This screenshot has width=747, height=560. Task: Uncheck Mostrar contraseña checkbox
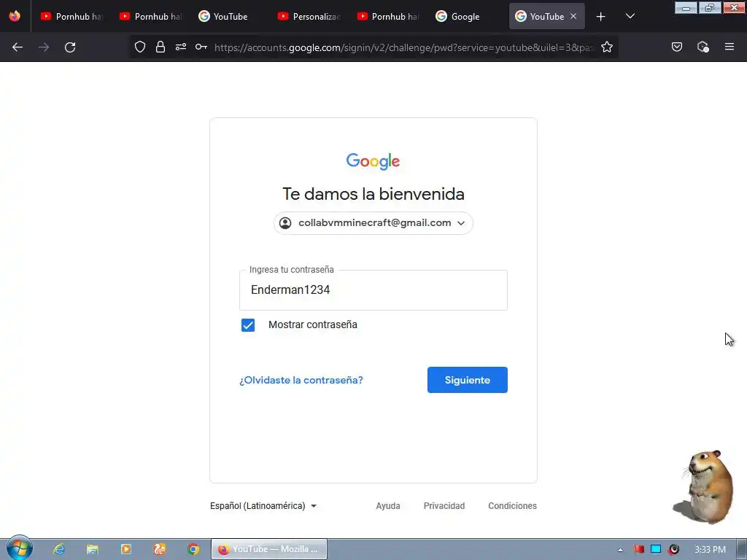click(x=248, y=324)
